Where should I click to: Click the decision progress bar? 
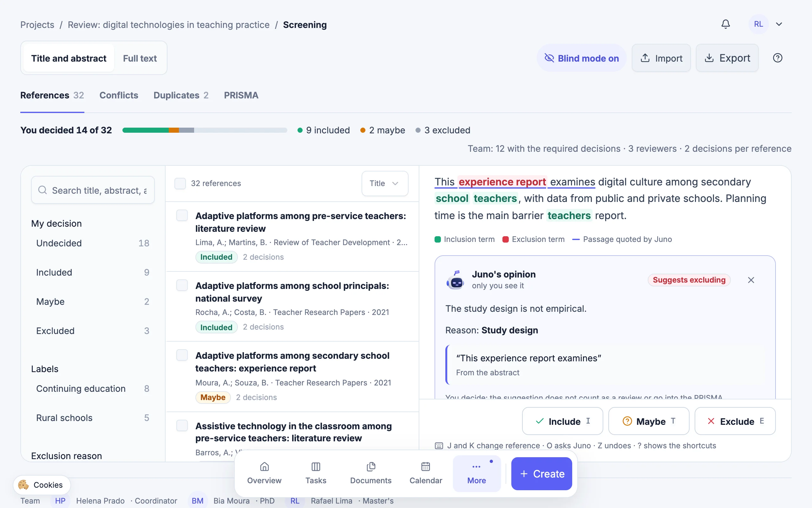coord(205,130)
